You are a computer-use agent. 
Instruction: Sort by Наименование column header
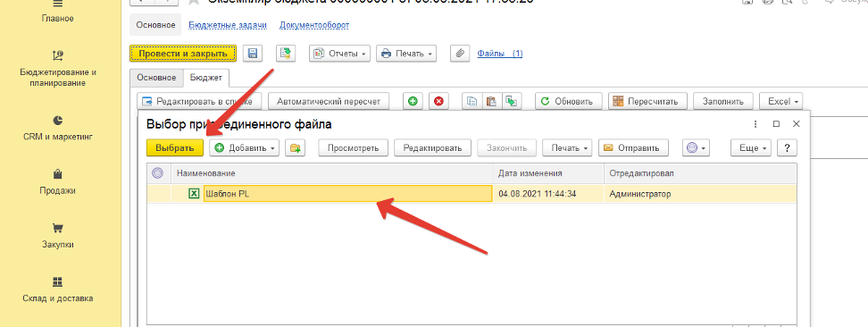(x=332, y=173)
